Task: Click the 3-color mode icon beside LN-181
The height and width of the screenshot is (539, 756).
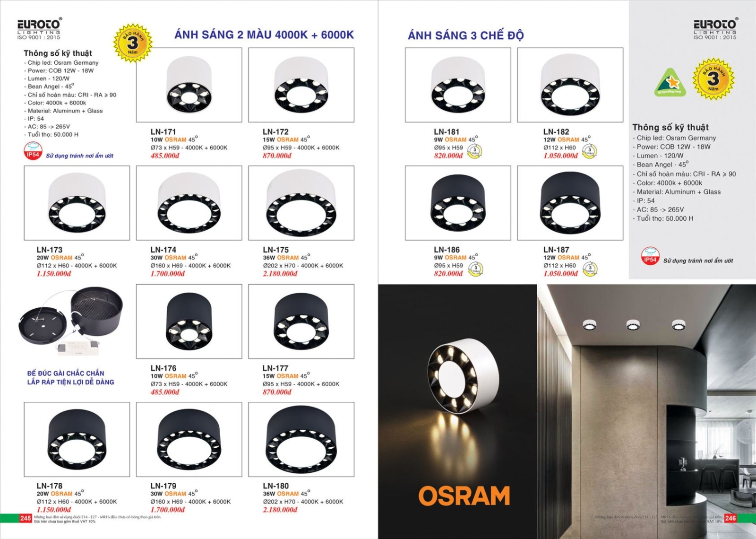Action: [475, 151]
